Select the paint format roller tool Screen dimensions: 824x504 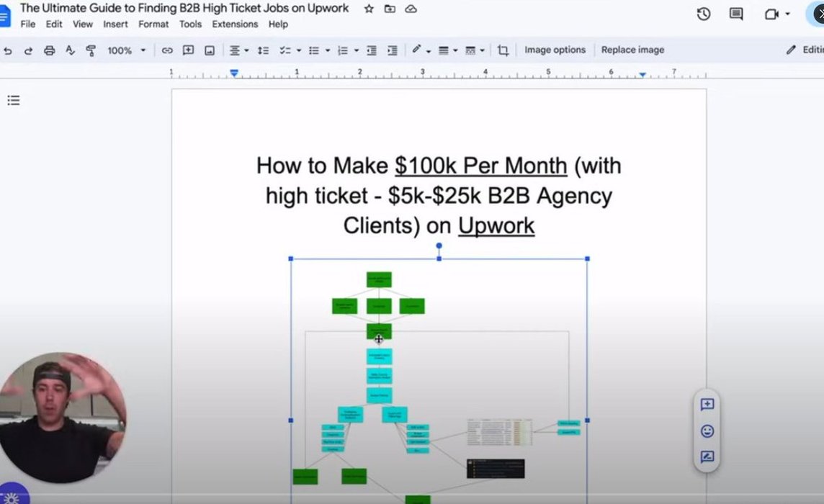[91, 50]
